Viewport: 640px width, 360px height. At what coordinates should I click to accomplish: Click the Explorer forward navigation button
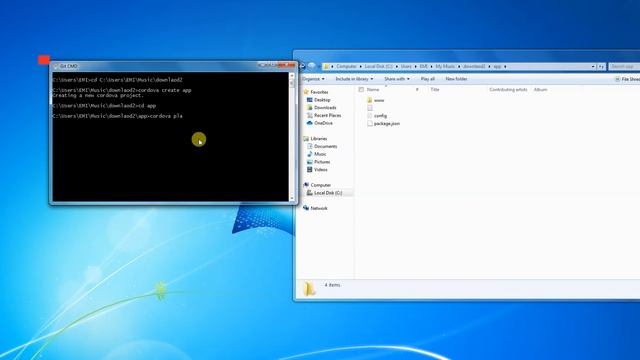tap(312, 66)
